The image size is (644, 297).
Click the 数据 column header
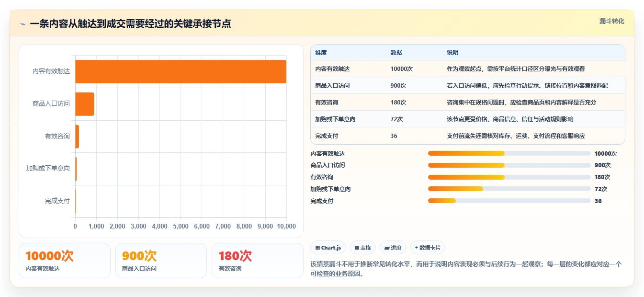[396, 53]
